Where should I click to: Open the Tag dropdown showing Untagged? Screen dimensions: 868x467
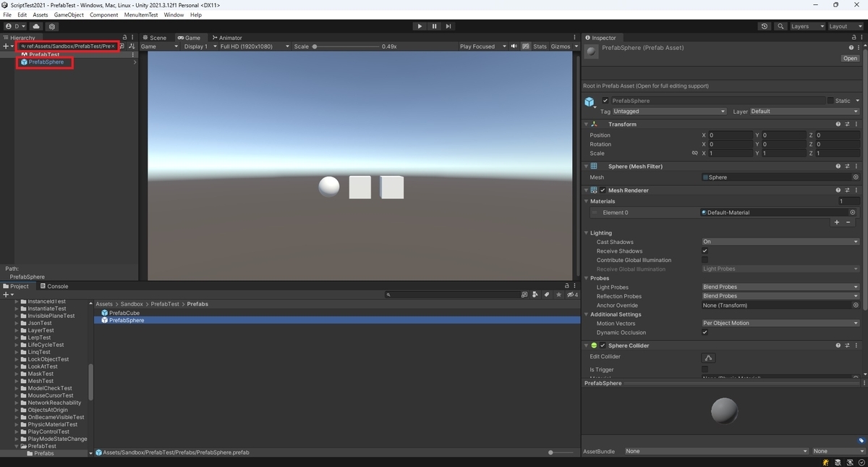point(669,112)
